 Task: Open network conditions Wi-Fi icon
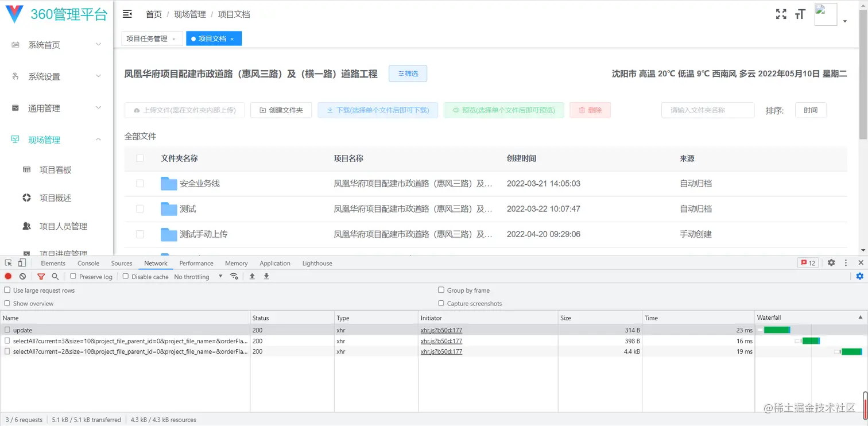pyautogui.click(x=234, y=277)
